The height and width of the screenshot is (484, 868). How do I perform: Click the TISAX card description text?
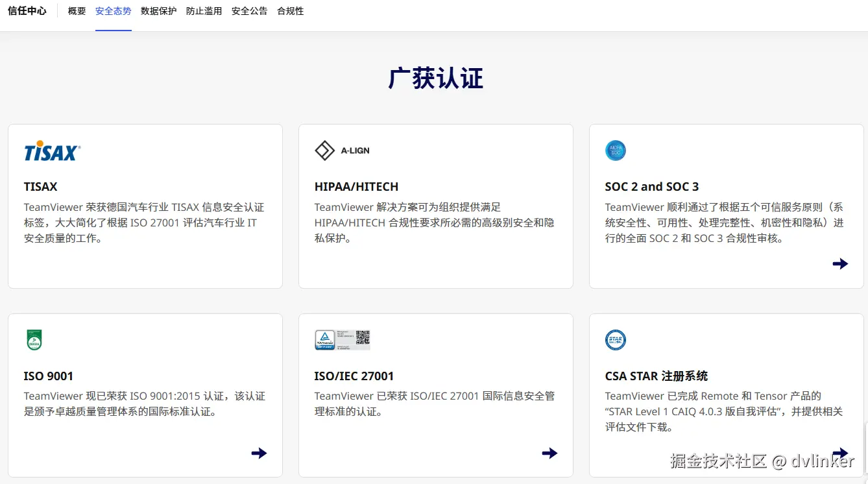pyautogui.click(x=144, y=223)
